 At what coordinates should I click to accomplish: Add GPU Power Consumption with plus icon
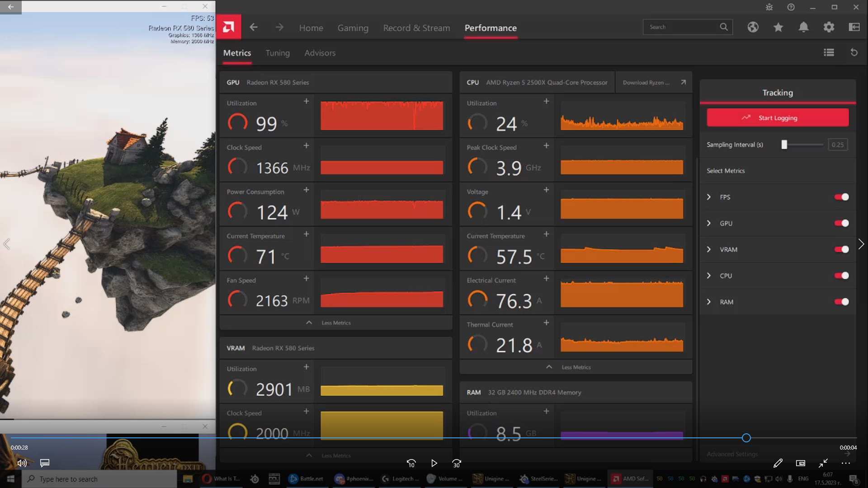coord(306,190)
